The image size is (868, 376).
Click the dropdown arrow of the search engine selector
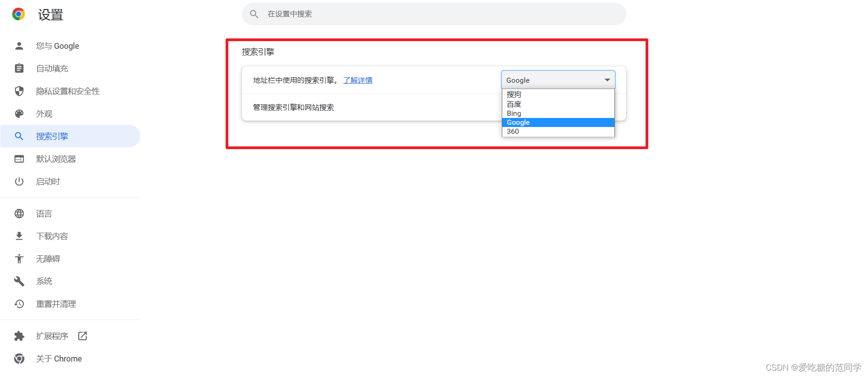pyautogui.click(x=607, y=80)
